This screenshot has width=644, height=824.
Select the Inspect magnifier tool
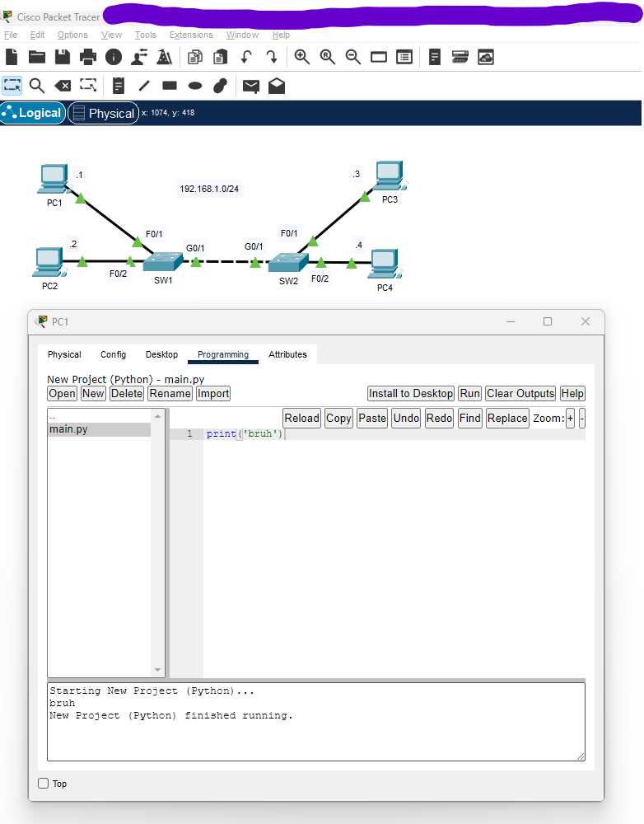pos(37,85)
